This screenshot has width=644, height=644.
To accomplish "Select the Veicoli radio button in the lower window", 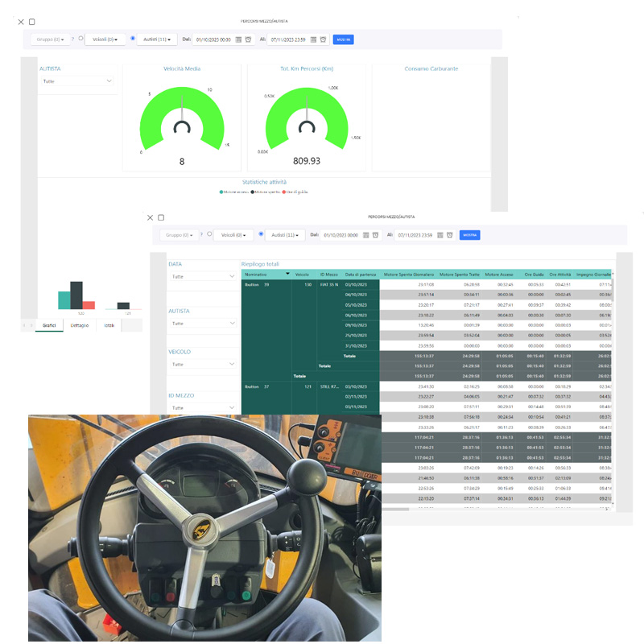I will [x=209, y=234].
